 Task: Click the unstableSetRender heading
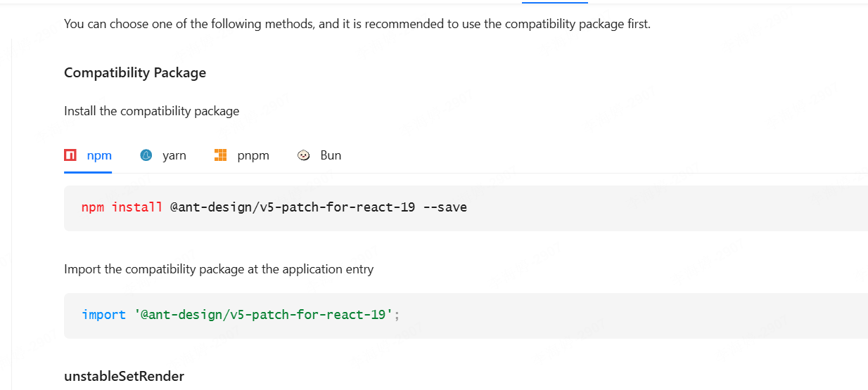[124, 376]
